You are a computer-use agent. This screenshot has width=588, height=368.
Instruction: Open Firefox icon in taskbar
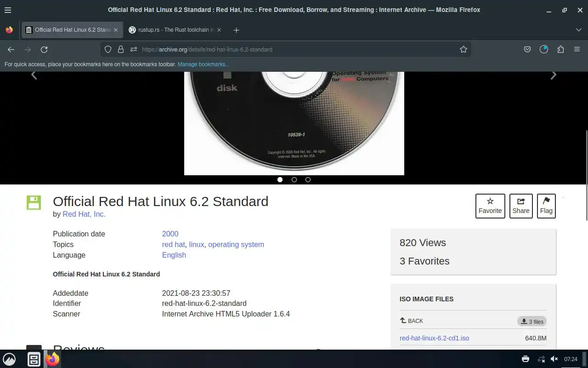(x=52, y=359)
